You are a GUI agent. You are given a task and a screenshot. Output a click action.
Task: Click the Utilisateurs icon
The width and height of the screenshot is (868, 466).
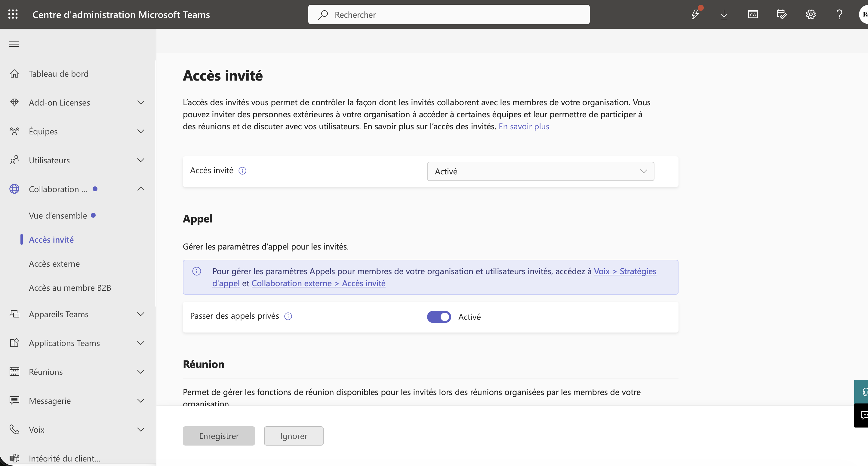point(14,160)
